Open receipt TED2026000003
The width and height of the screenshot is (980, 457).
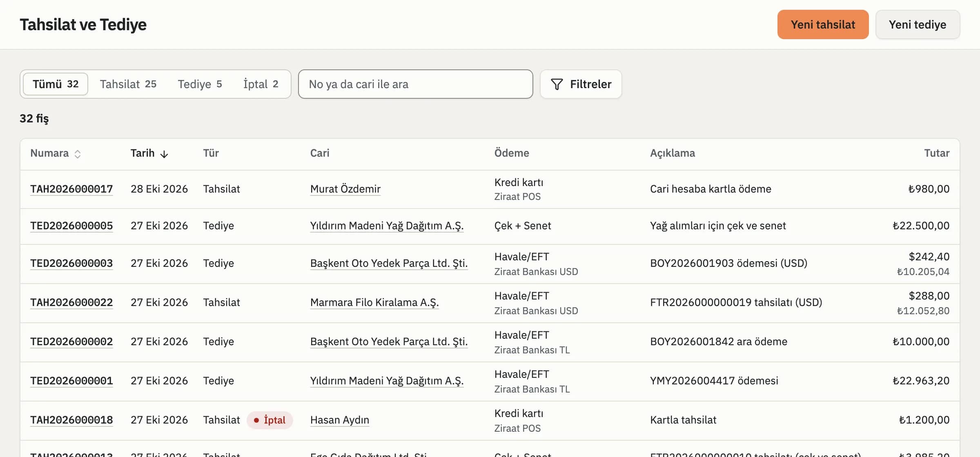click(71, 263)
